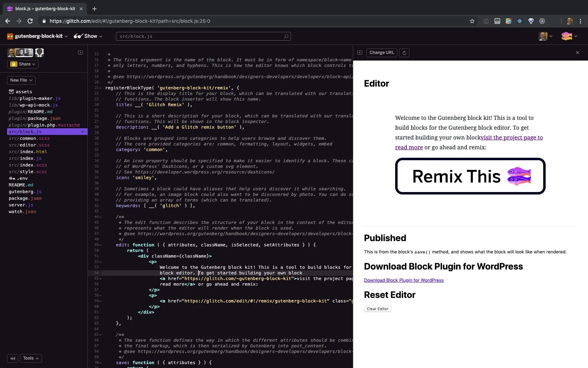Open a new browser tab
Screen dimensions: 588x368
point(94,9)
